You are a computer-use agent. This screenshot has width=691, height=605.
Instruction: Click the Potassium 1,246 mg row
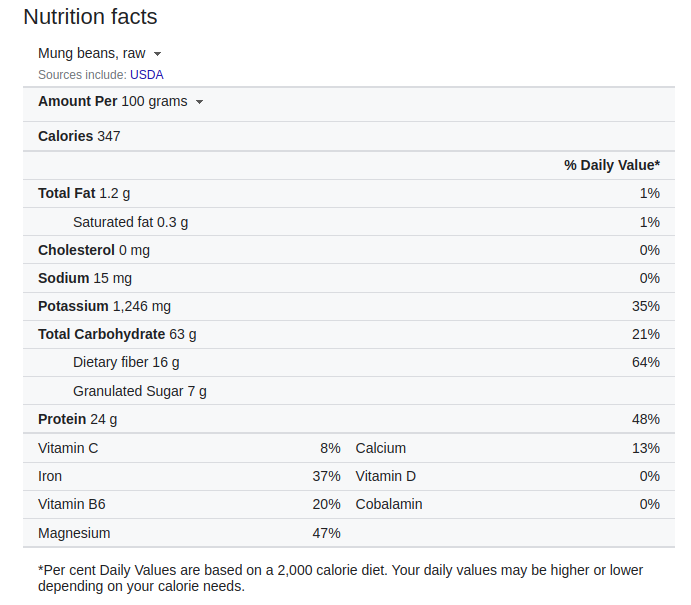coord(349,306)
